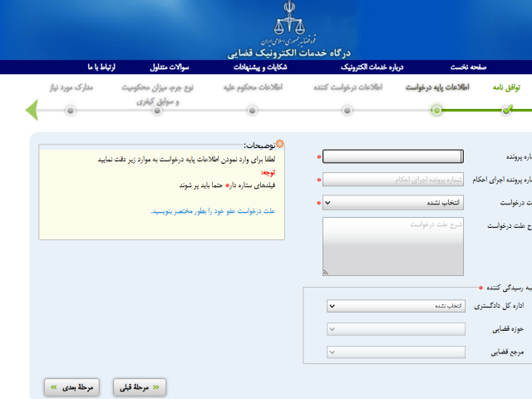Open the request type dropdown showing انتخاب نشده
The image size is (532, 399).
point(392,202)
